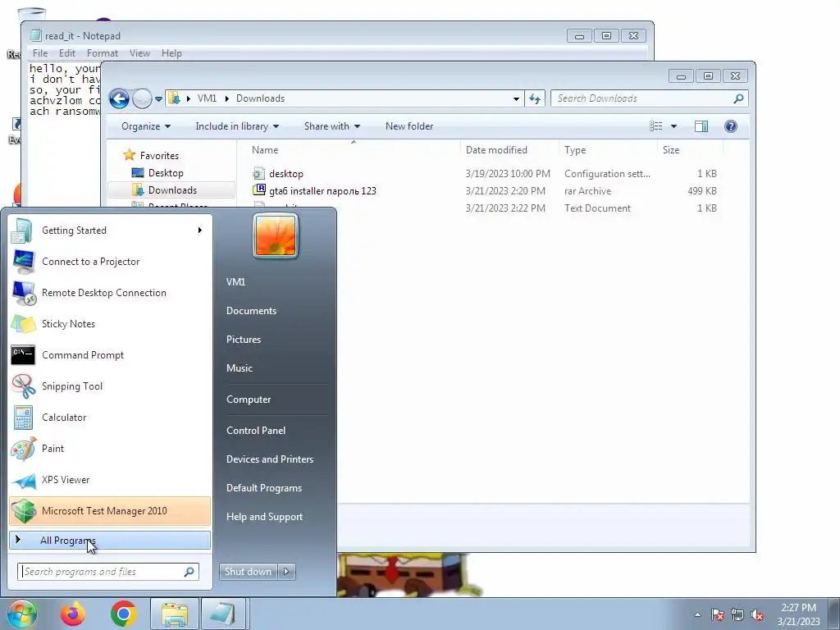Toggle the Explorer preview pane
840x630 pixels.
point(701,126)
